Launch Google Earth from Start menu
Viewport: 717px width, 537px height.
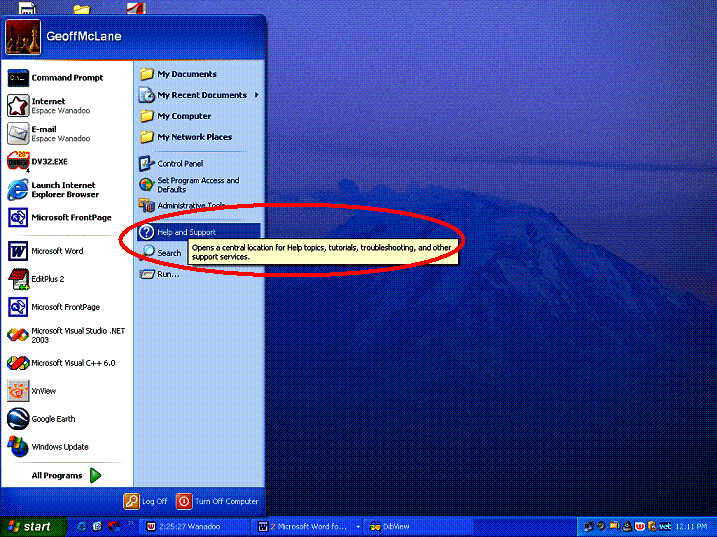pyautogui.click(x=52, y=419)
